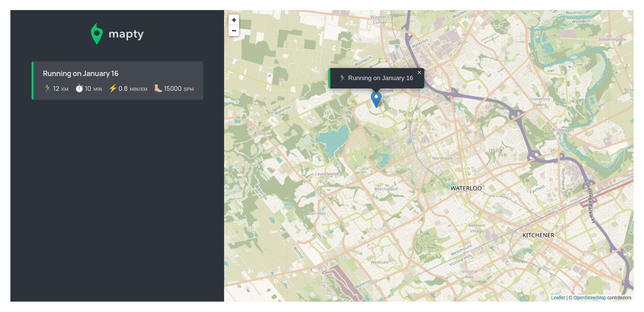644x312 pixels.
Task: Click the foot cadence icon
Action: (158, 88)
